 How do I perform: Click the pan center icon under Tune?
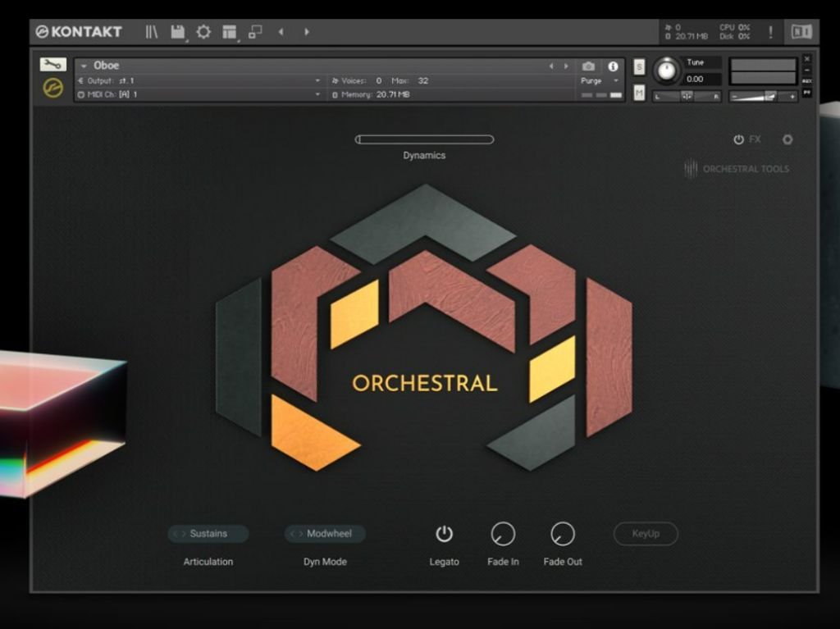[x=687, y=97]
